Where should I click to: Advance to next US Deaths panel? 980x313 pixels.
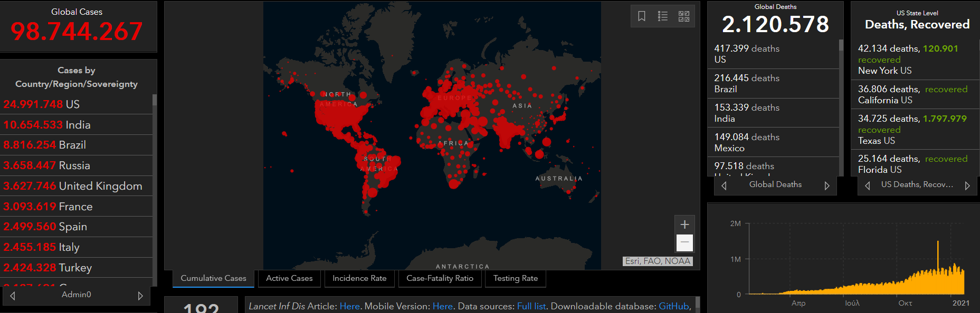pyautogui.click(x=967, y=185)
